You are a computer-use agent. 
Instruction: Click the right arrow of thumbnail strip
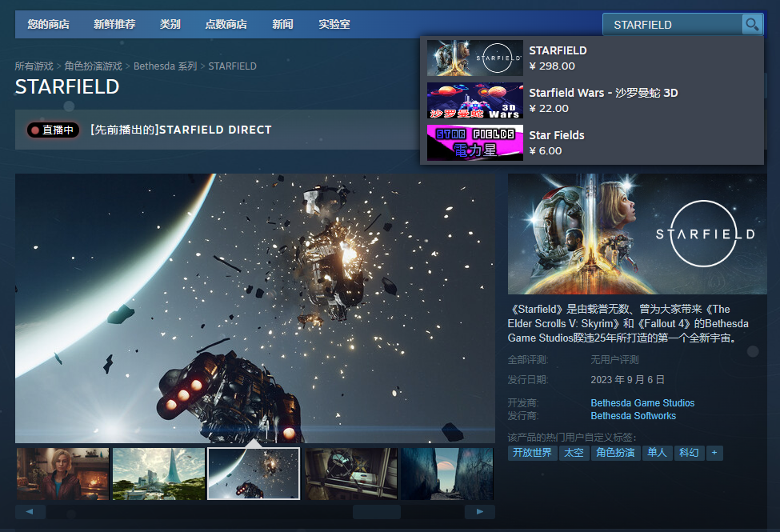pos(479,511)
